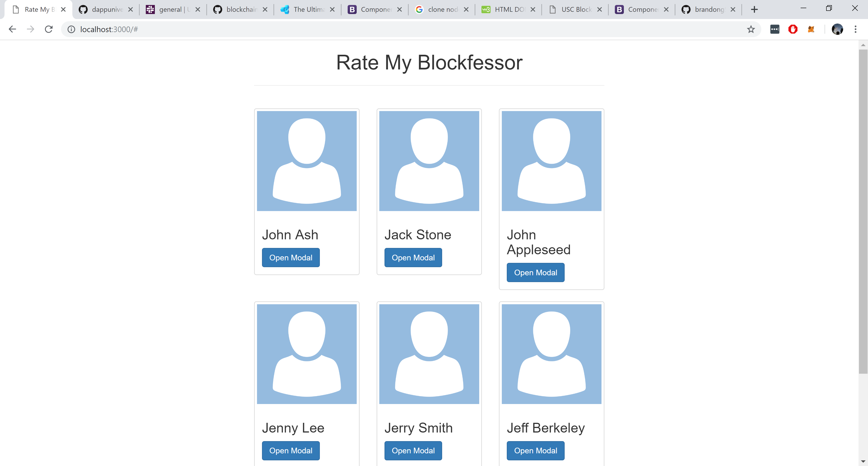868x466 pixels.
Task: Click Jeff Berkeley's avatar image
Action: [551, 354]
